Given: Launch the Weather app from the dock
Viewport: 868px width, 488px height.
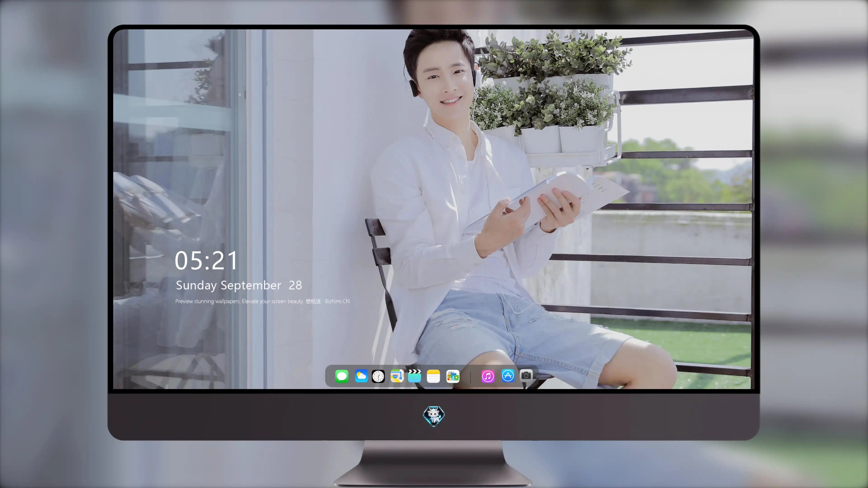Looking at the screenshot, I should pos(361,376).
